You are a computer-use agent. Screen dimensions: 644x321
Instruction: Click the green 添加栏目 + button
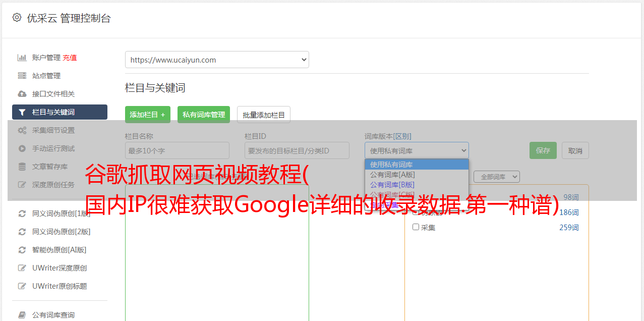click(x=148, y=115)
